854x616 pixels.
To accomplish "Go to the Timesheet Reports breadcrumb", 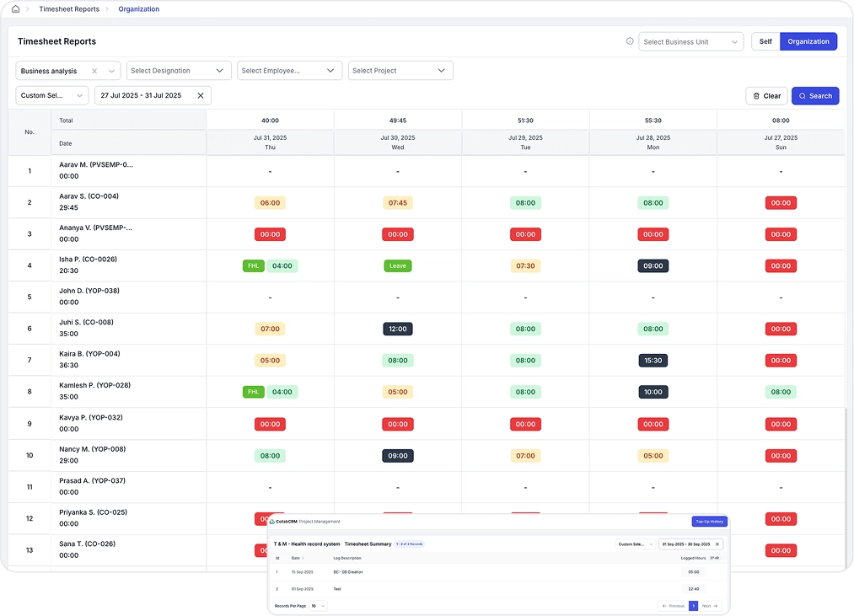I will [x=69, y=8].
